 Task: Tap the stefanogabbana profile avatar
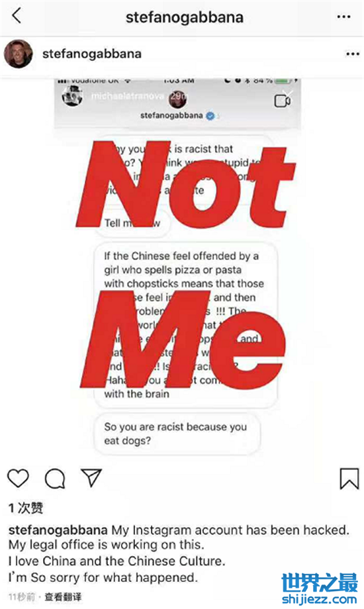point(18,54)
